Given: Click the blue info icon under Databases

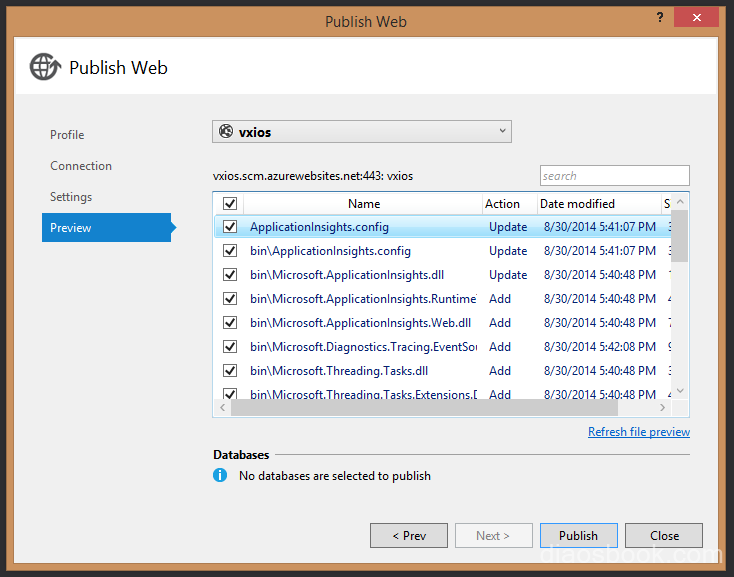Looking at the screenshot, I should coord(220,475).
